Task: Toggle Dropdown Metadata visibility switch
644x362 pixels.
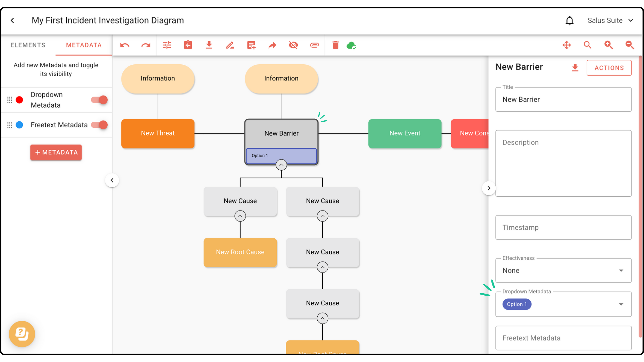Action: 100,100
